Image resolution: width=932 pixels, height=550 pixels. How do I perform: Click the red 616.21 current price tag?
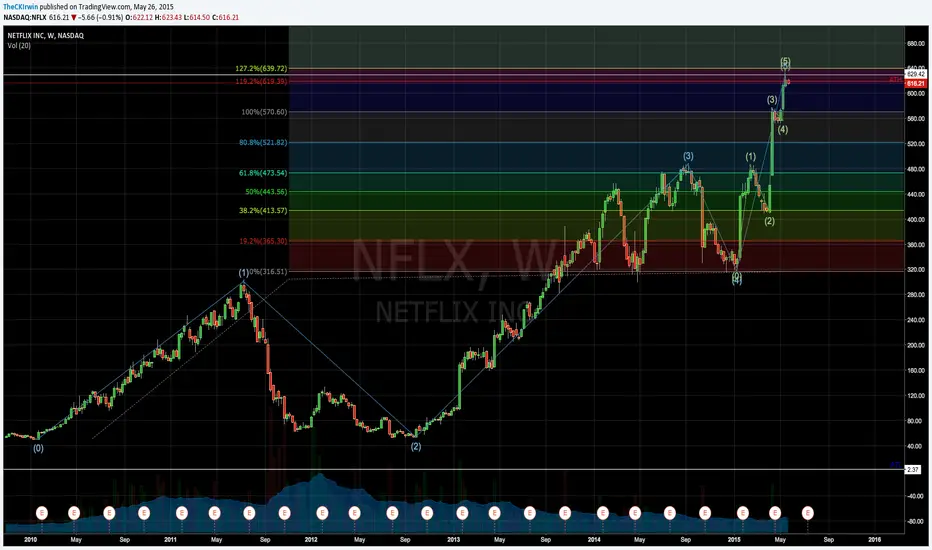915,84
